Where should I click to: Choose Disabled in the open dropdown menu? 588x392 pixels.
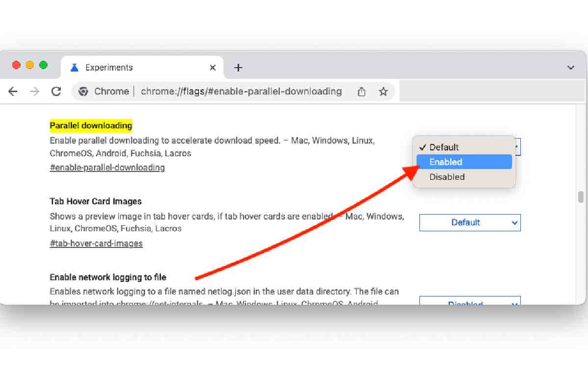[464, 177]
